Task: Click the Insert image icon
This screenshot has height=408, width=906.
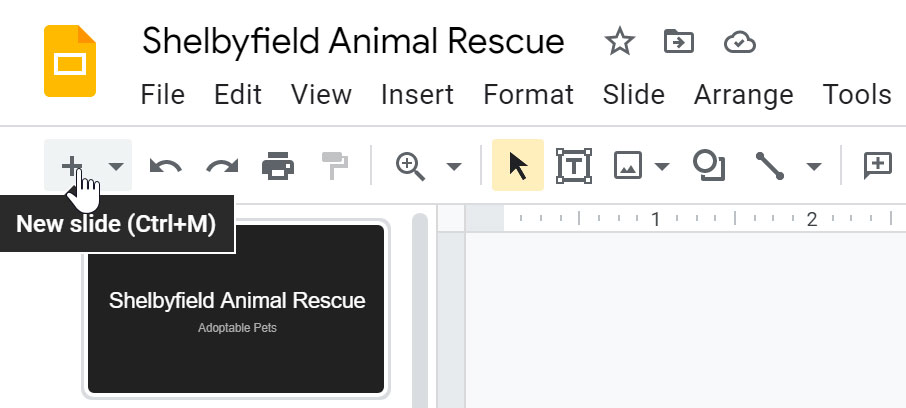Action: [628, 166]
